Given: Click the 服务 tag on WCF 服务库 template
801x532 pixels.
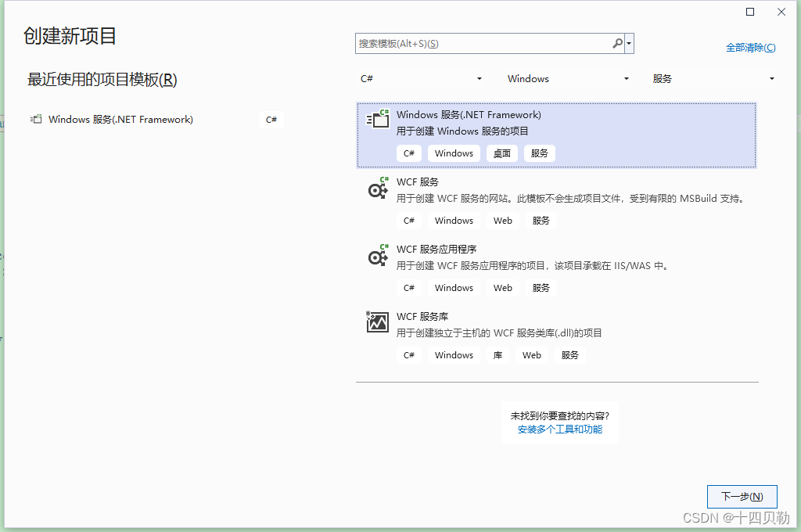Looking at the screenshot, I should [569, 355].
